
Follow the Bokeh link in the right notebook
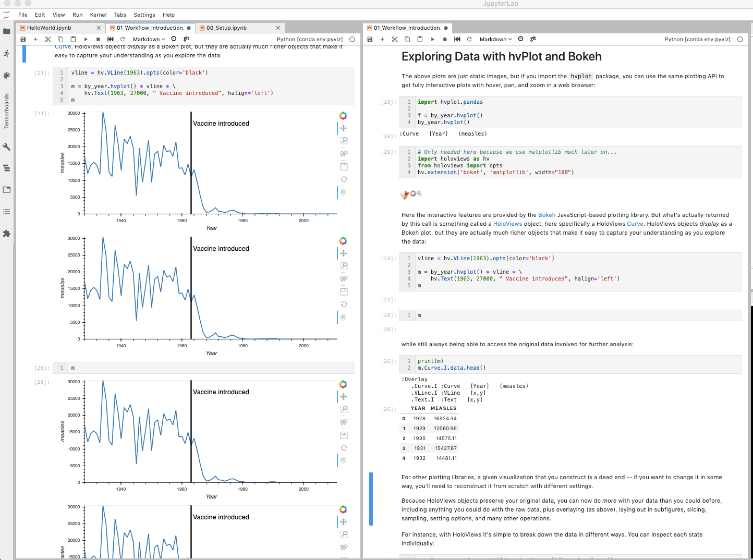(546, 215)
